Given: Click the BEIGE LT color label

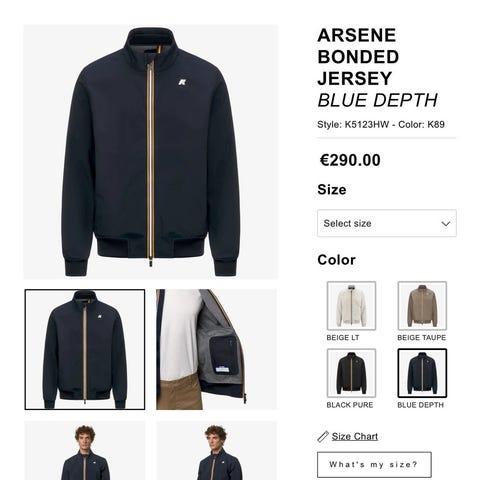Looking at the screenshot, I should (x=343, y=338).
